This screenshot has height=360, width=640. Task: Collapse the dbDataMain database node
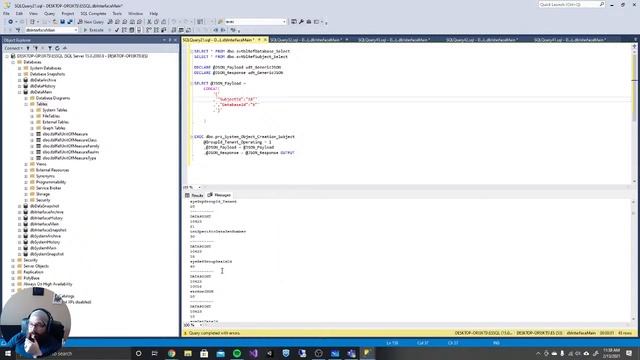[19, 92]
